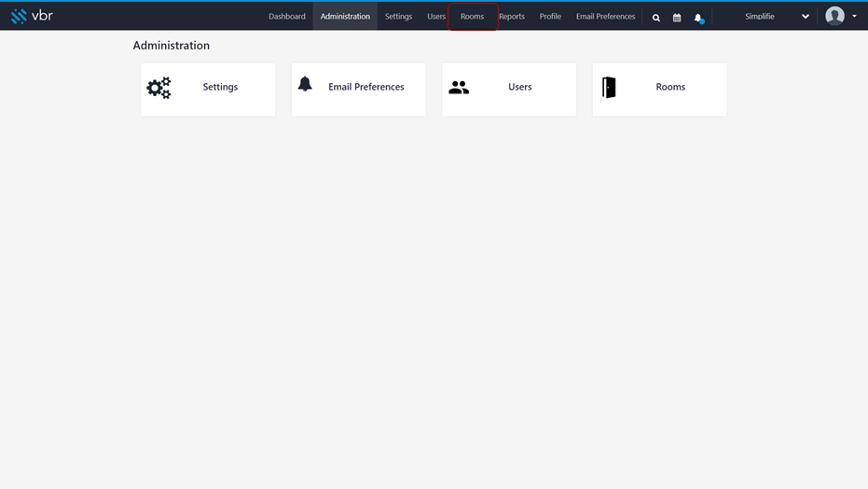The height and width of the screenshot is (489, 868).
Task: Open the Settings card label
Action: point(220,87)
